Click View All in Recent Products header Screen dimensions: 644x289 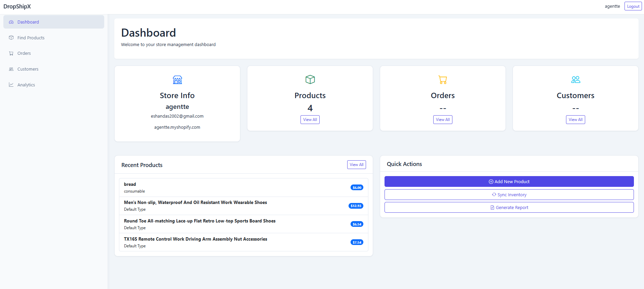tap(356, 165)
